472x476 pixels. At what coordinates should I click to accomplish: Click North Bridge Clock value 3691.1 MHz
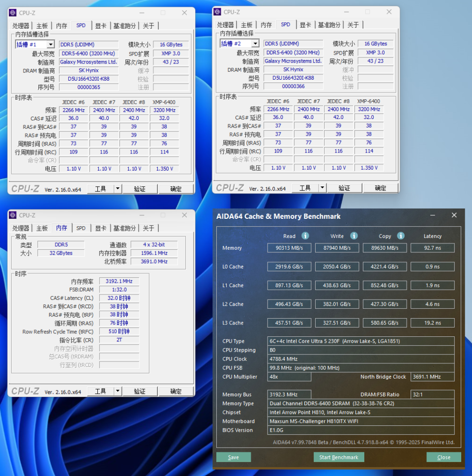point(433,377)
